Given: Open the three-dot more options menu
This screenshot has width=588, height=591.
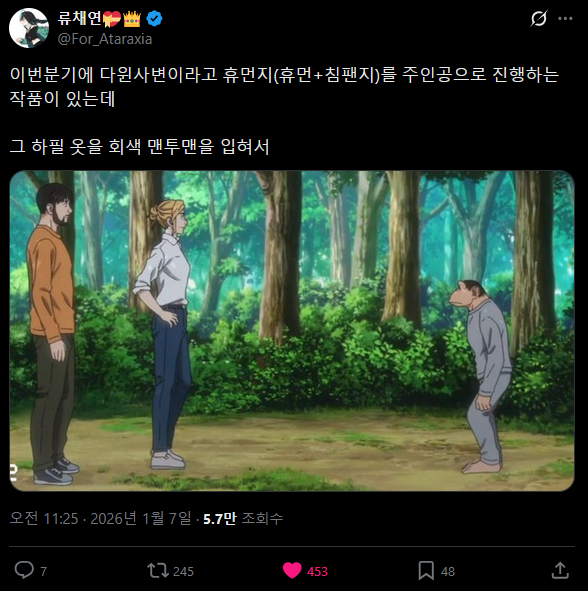Looking at the screenshot, I should [x=565, y=18].
